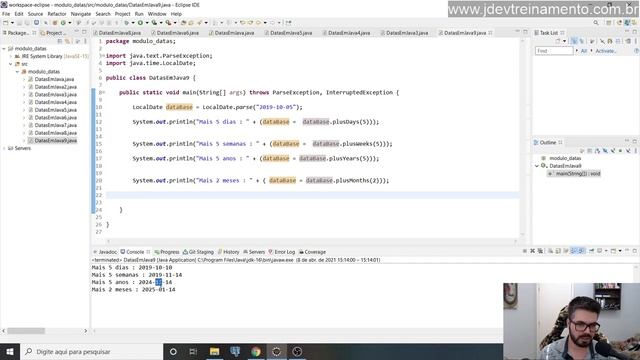Open Windows Start menu
640x360 pixels.
click(x=10, y=351)
